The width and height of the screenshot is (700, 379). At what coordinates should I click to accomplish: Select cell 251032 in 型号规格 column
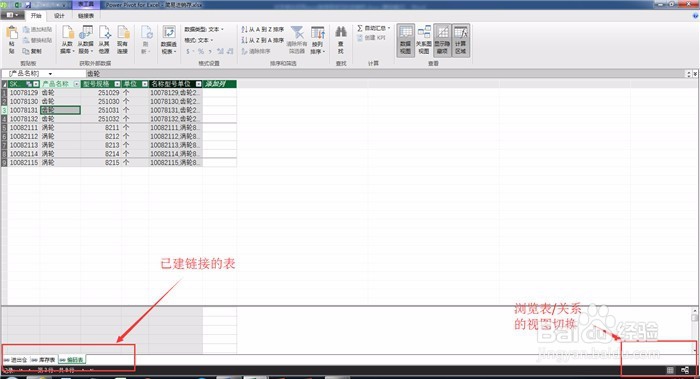101,119
